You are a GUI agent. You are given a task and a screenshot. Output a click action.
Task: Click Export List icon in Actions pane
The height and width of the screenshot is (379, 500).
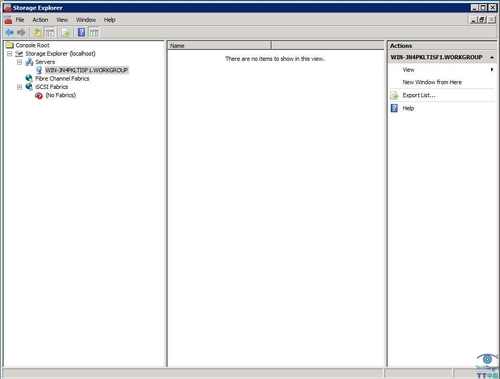pyautogui.click(x=394, y=95)
